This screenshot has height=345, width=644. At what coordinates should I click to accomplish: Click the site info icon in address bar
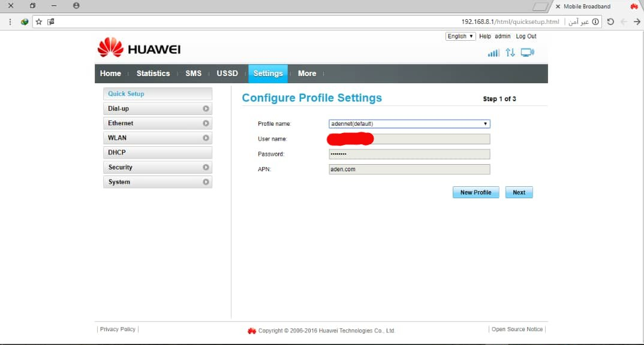[595, 22]
